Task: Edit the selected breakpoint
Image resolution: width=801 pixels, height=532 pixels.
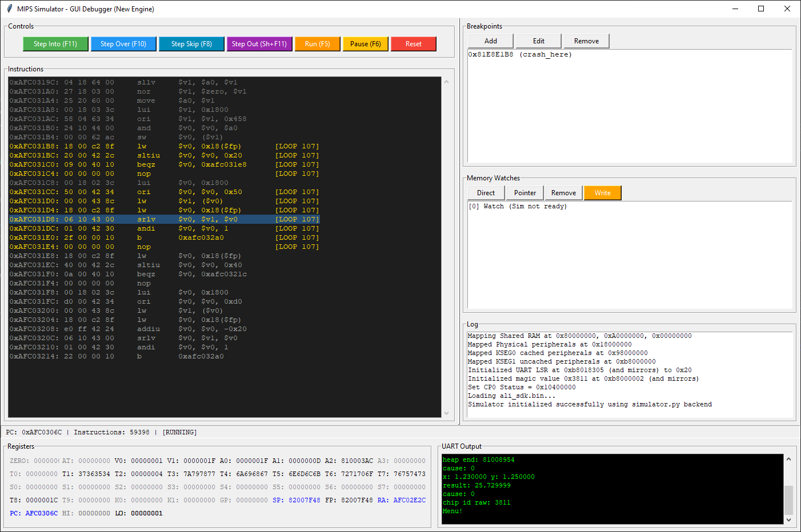Action: [538, 41]
